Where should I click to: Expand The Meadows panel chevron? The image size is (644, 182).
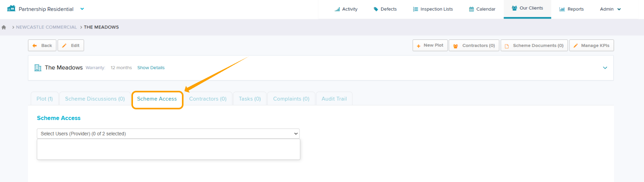605,68
